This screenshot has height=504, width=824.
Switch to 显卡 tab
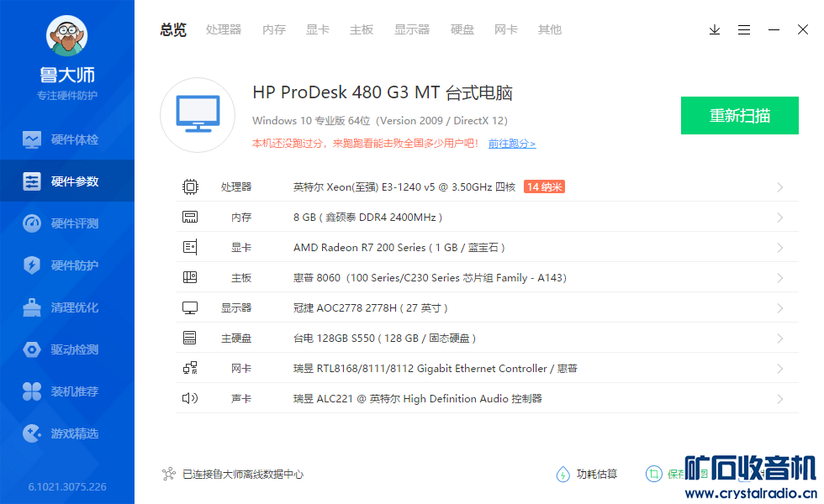click(x=318, y=30)
